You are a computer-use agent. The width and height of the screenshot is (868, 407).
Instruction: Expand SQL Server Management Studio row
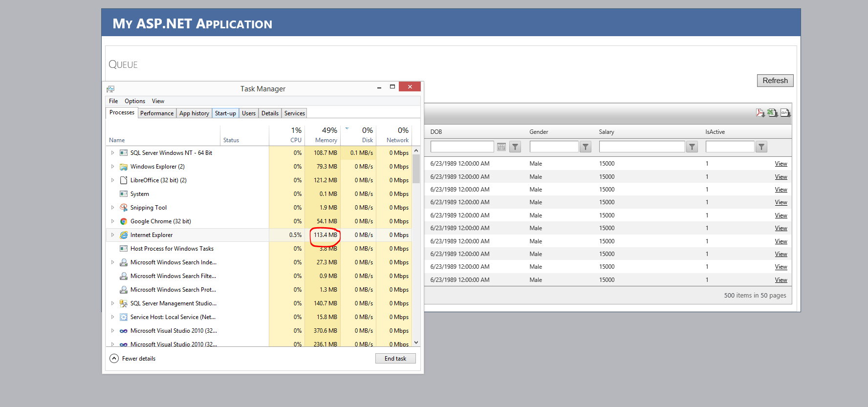coord(112,303)
